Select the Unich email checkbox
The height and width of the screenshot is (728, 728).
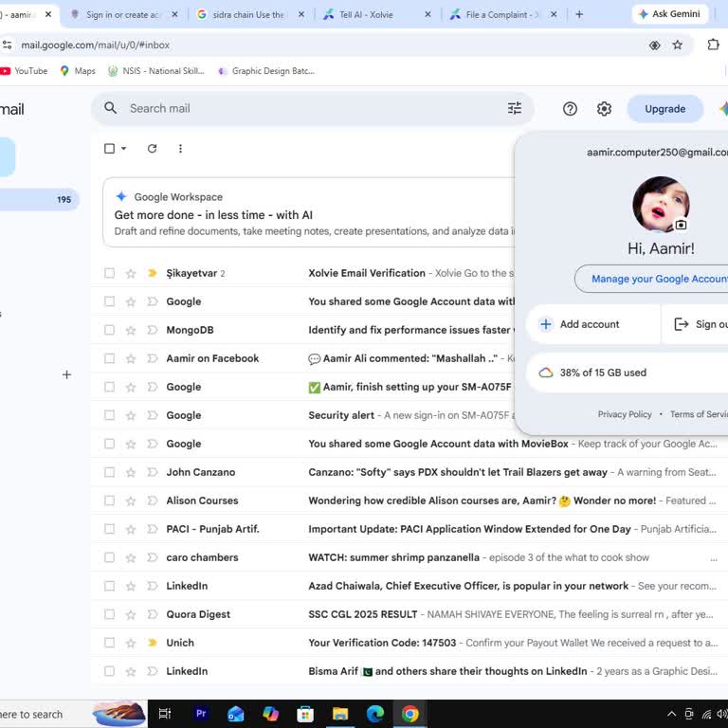tap(110, 643)
